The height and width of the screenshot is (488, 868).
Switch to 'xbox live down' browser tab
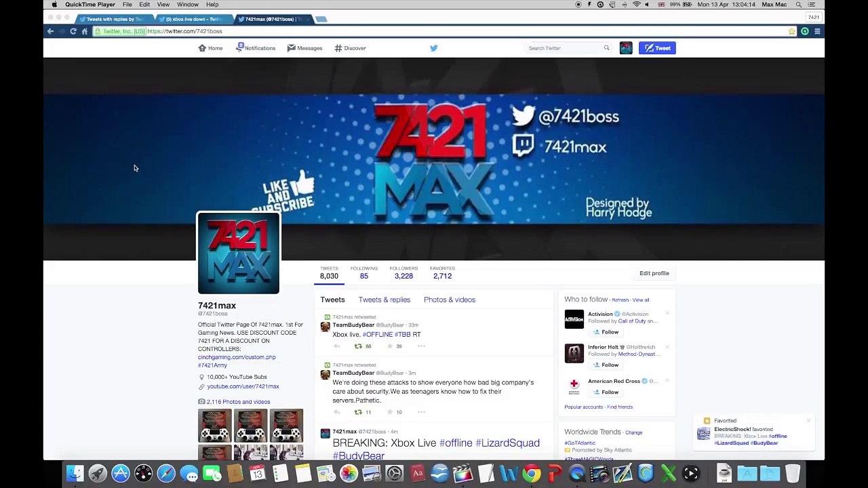[x=193, y=19]
